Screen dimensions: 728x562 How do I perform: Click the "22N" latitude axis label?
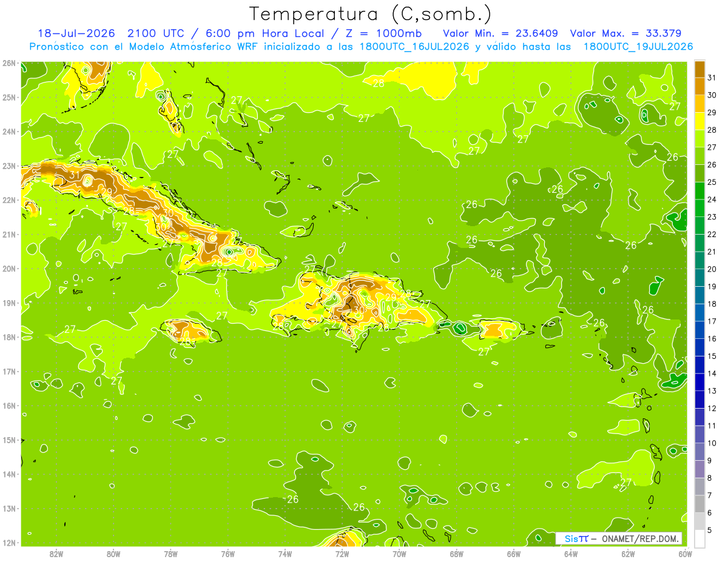tap(9, 200)
